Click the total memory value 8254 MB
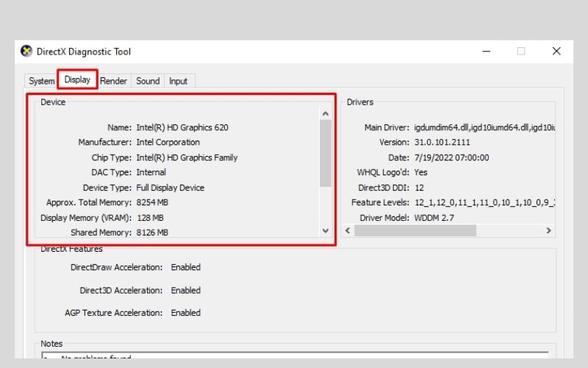 152,202
